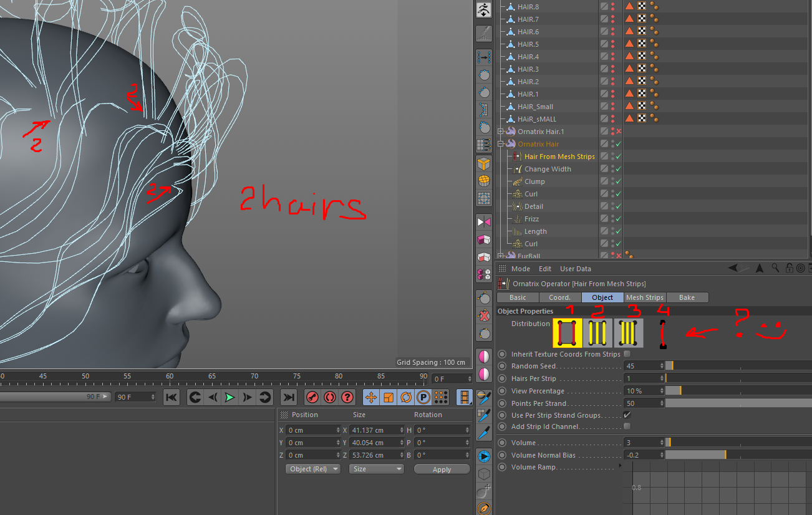Enable Inherit Texture Coords From Strips checkbox
812x515 pixels.
(627, 354)
